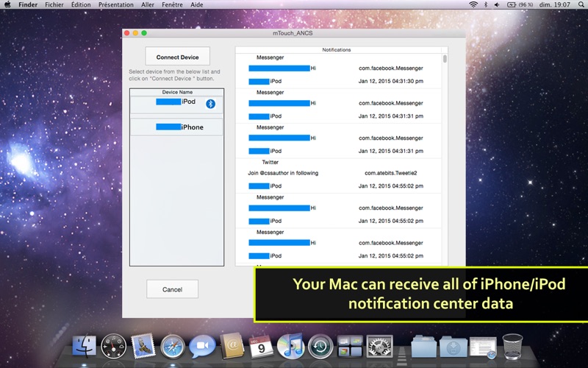Open iChat camera bubble in Dock
The image size is (588, 368).
pyautogui.click(x=202, y=346)
